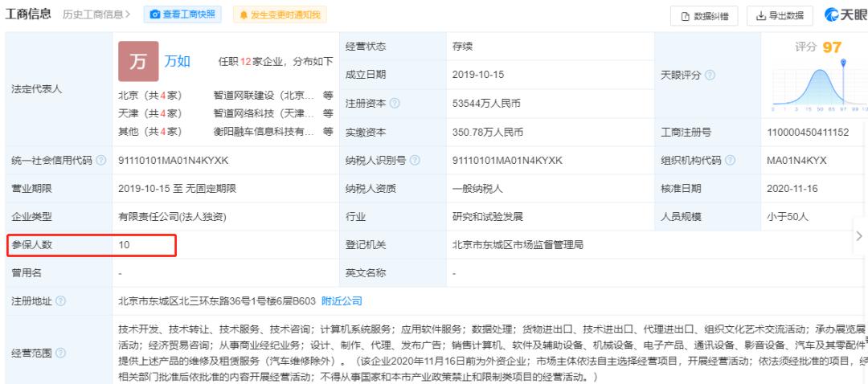Click camera icon in 查看工商快照 button

tap(155, 15)
